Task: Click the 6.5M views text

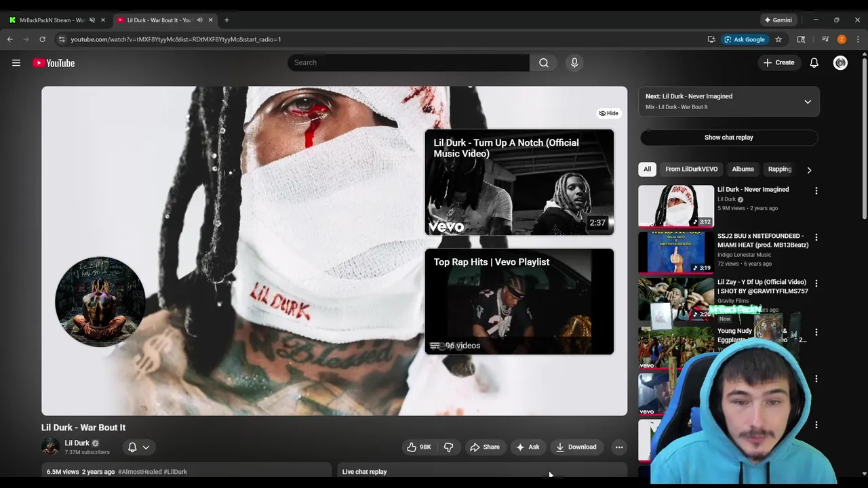Action: pyautogui.click(x=63, y=472)
